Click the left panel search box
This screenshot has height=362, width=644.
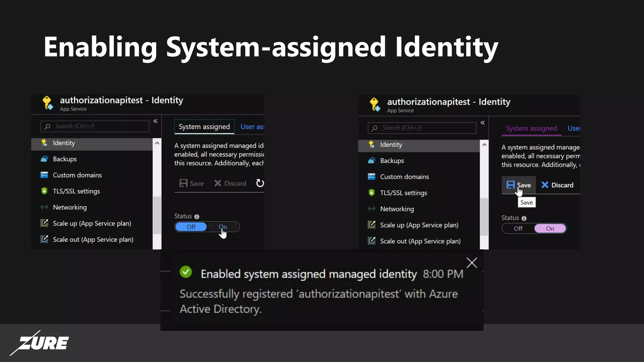(95, 126)
